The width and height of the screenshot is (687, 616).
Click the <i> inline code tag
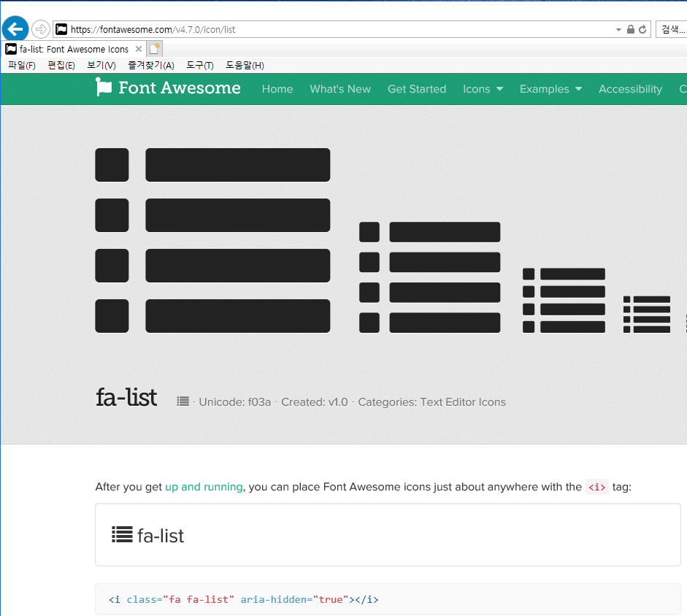596,488
